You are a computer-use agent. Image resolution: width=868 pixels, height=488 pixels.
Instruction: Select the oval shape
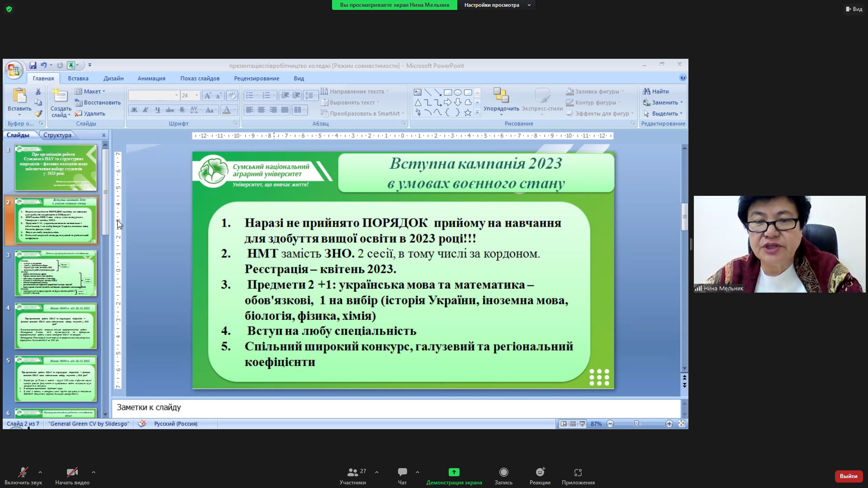(458, 92)
